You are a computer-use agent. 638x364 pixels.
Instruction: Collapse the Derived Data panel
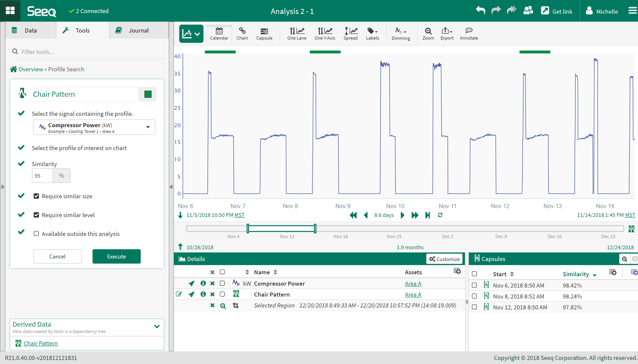(157, 326)
